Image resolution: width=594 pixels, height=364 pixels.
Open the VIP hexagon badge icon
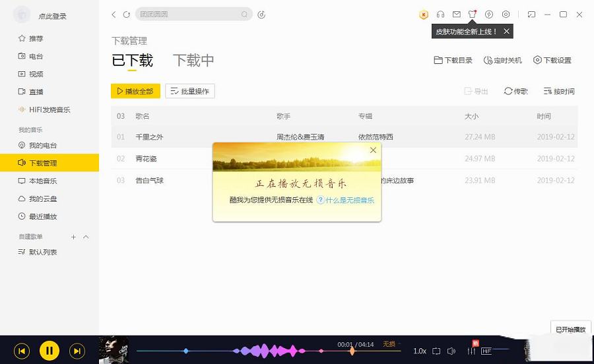click(424, 15)
